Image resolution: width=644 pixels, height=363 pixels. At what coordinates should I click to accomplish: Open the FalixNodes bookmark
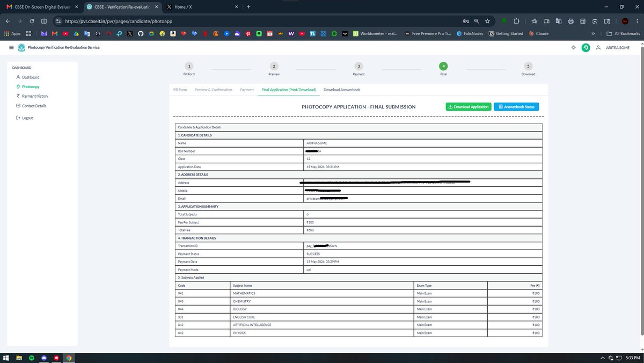point(469,33)
